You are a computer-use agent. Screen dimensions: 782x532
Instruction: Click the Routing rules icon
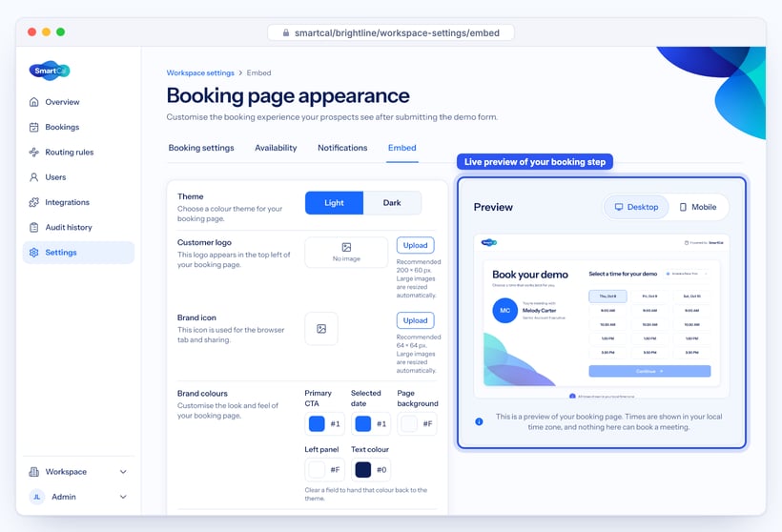tap(34, 153)
